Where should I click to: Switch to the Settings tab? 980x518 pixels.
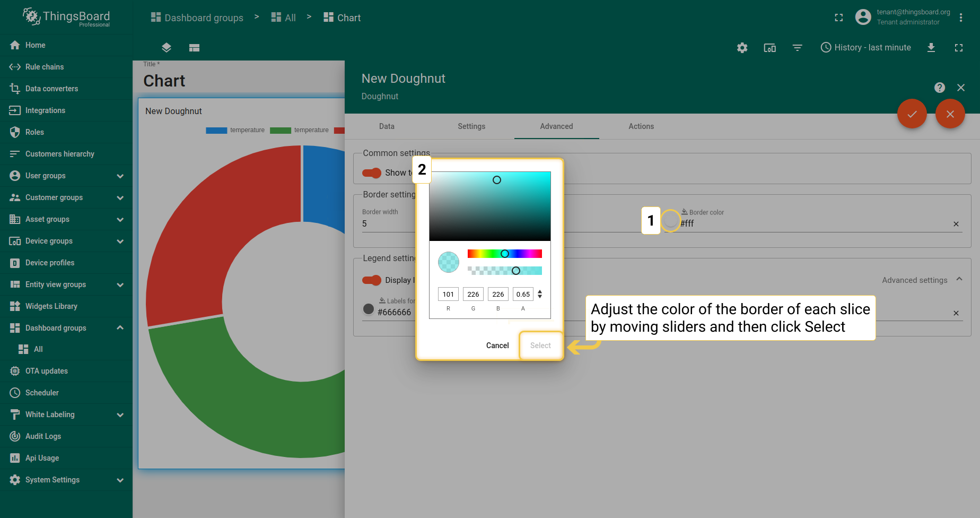pos(471,126)
